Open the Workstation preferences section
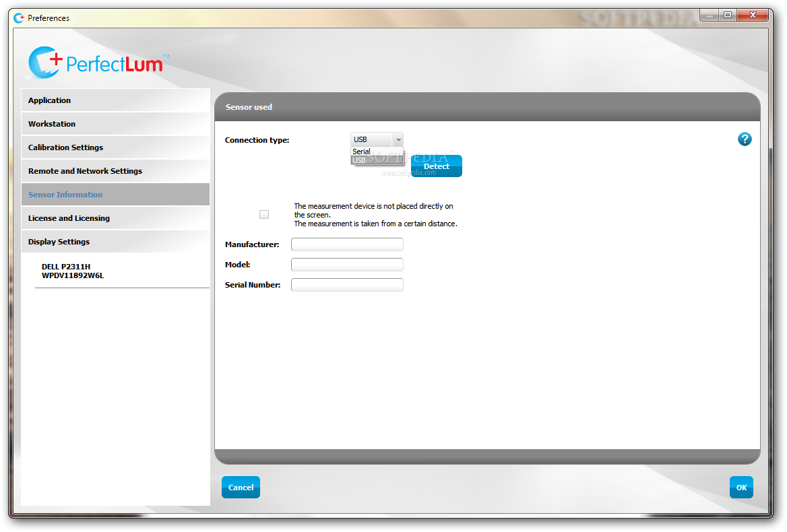The height and width of the screenshot is (532, 787). coord(115,124)
